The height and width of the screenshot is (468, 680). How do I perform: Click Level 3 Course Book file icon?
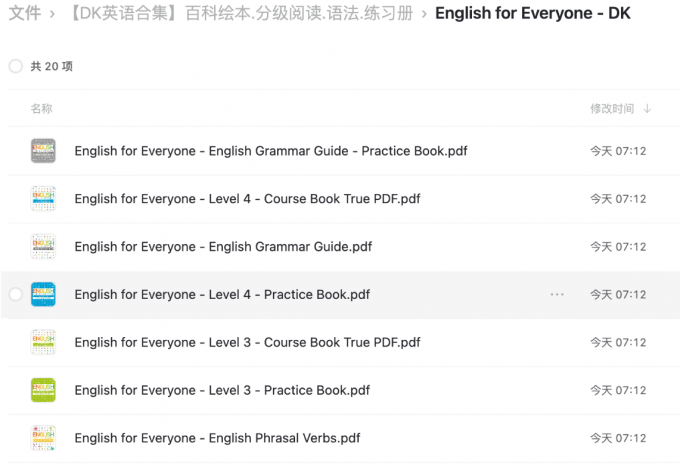(43, 342)
